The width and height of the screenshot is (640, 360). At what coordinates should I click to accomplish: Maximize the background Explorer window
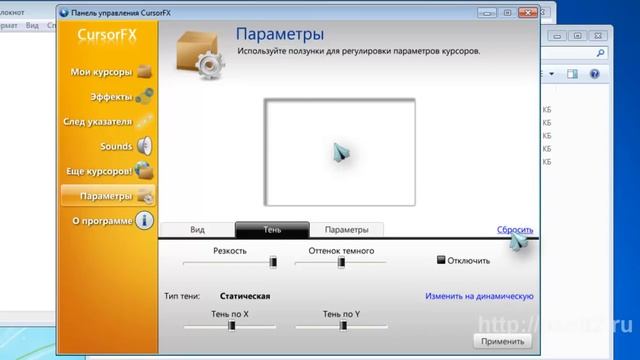(x=577, y=36)
